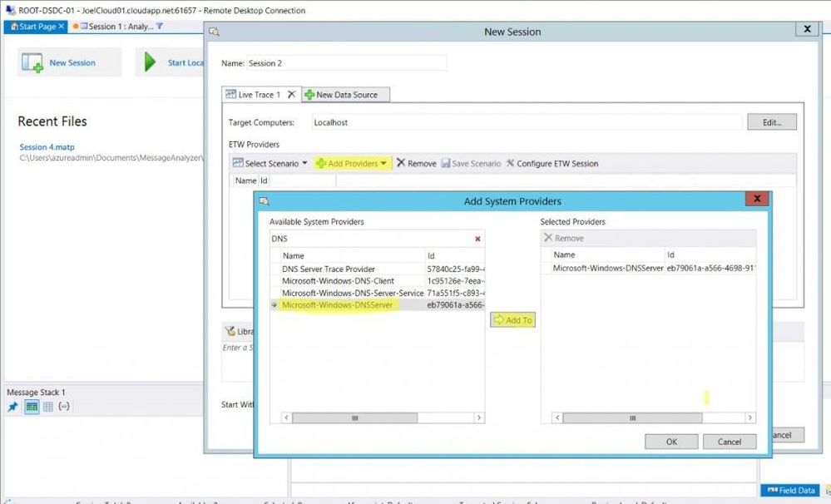Click Name column header in Available System Providers
This screenshot has width=831, height=504.
[353, 255]
